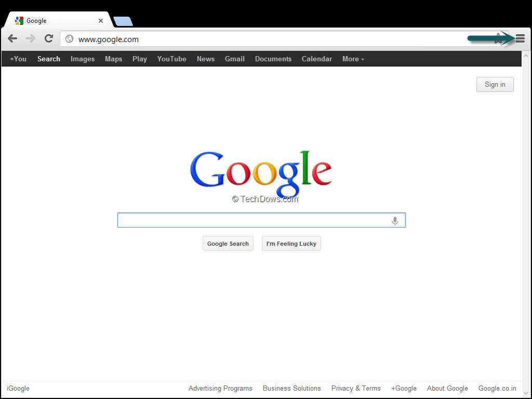Click the microphone voice search icon
Screen dimensions: 532x399
click(395, 220)
